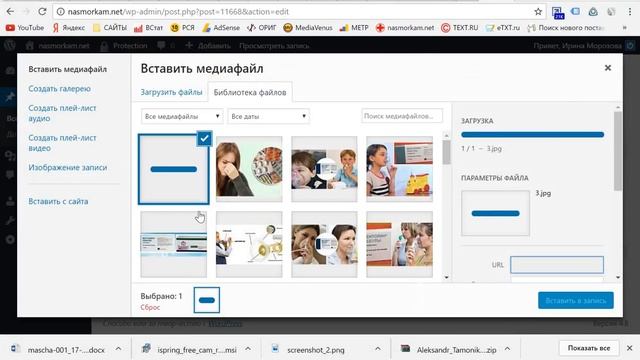Expand options for screenshot_2.png download
Image resolution: width=640 pixels, height=360 pixels.
point(378,349)
